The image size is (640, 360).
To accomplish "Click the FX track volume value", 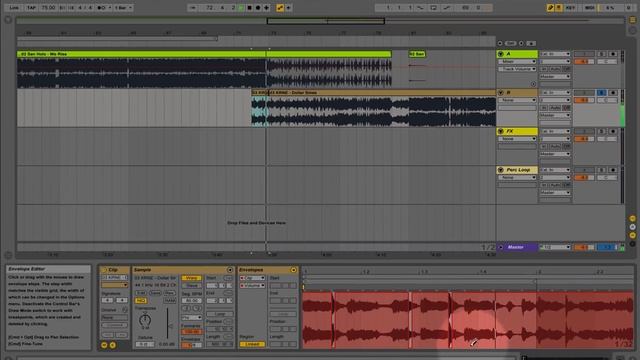I will point(584,139).
